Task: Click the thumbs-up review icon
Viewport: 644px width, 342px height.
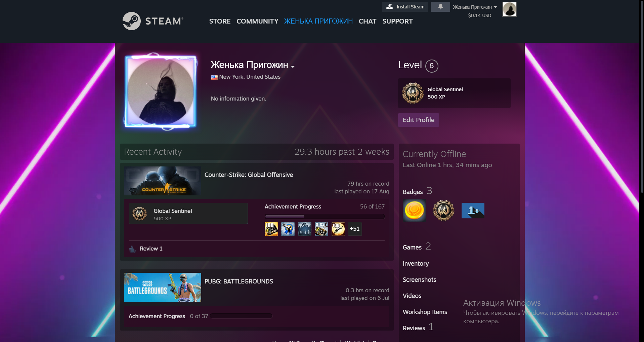Action: pyautogui.click(x=132, y=249)
